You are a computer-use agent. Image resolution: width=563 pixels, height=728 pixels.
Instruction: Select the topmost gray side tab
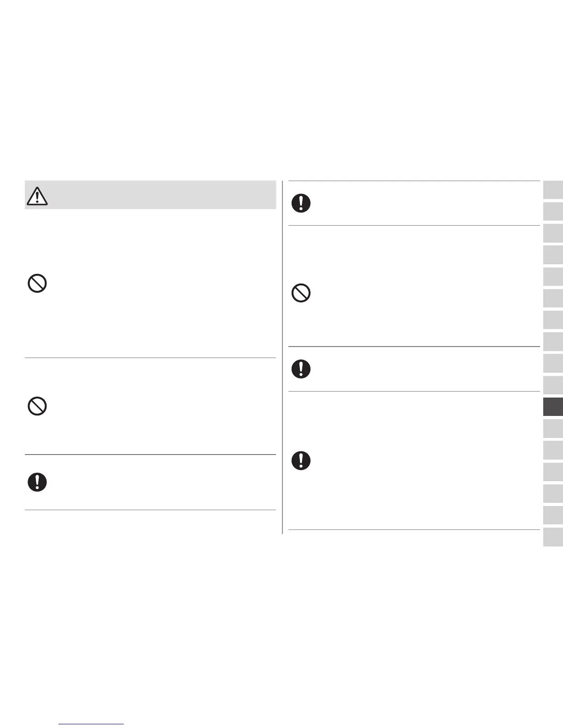point(553,190)
